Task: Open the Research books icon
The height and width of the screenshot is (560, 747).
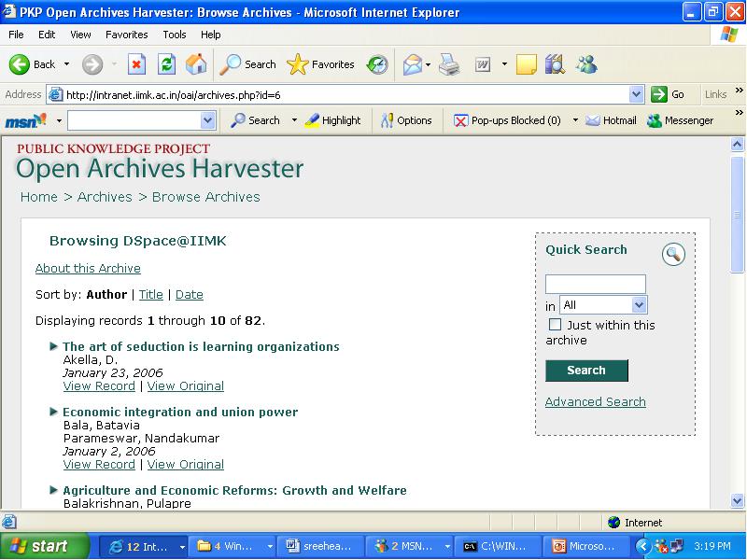Action: [555, 64]
